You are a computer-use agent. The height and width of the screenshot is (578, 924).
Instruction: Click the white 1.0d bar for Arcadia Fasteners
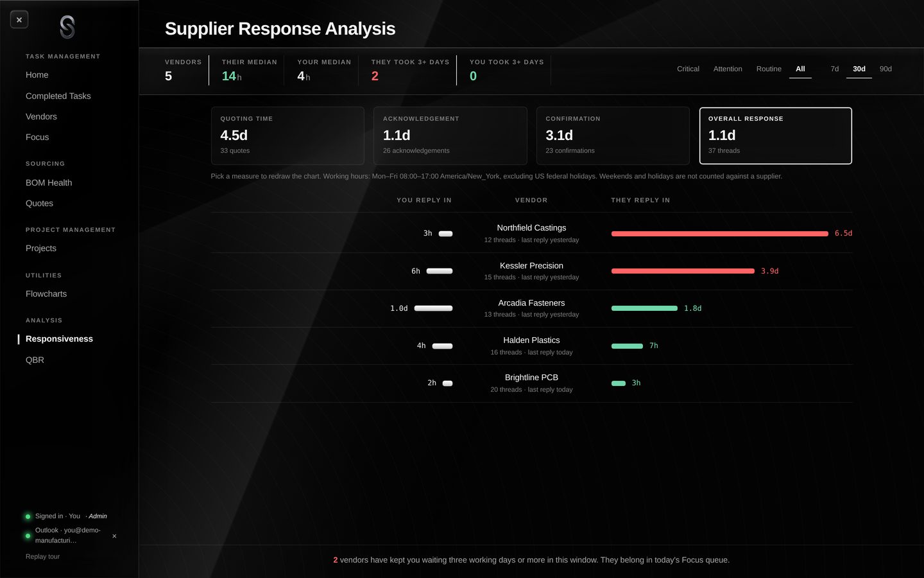433,308
